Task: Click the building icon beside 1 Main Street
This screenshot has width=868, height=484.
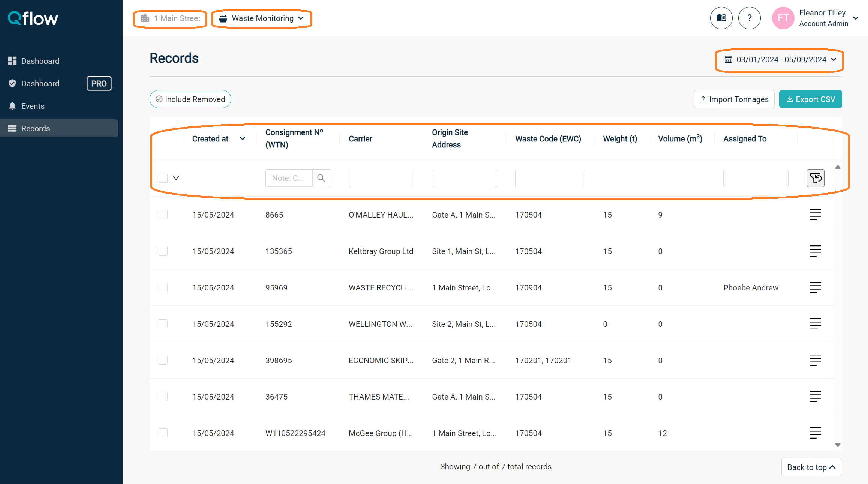Action: pyautogui.click(x=145, y=18)
